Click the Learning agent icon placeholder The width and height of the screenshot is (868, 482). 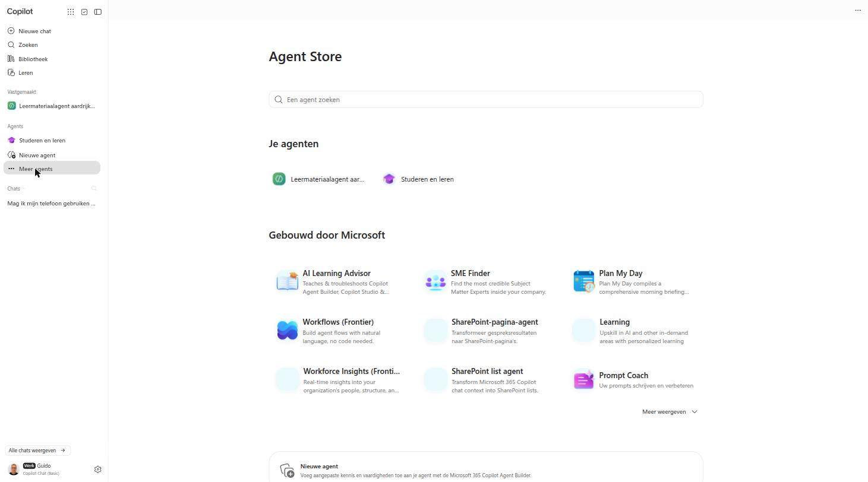[584, 331]
